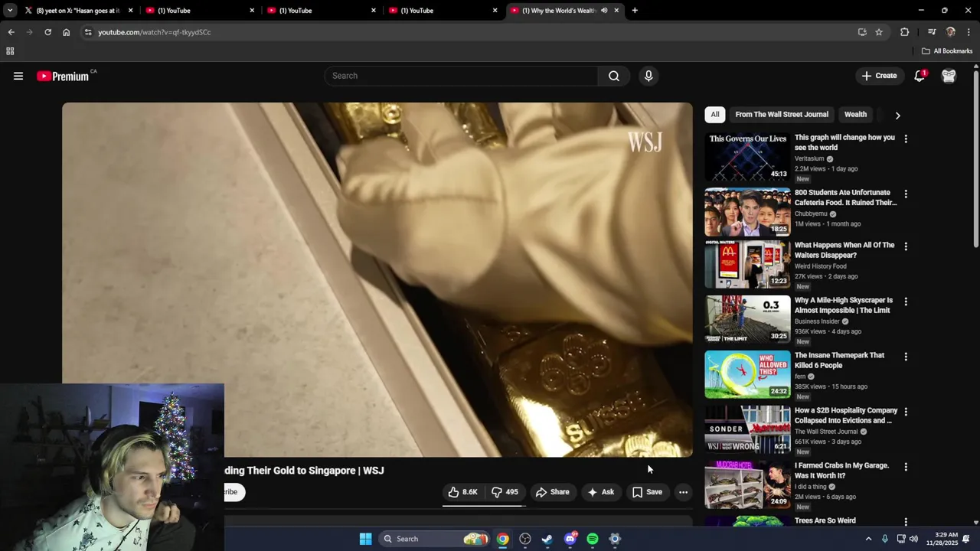Open options for $2B Hospitality Company video
Screen dimensions: 980x551
[906, 412]
